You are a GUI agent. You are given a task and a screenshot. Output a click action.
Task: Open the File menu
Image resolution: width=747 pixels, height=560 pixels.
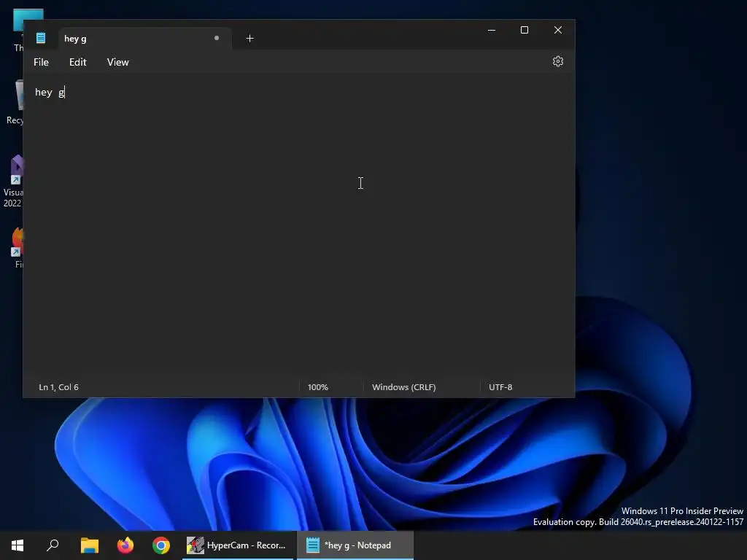click(x=41, y=62)
